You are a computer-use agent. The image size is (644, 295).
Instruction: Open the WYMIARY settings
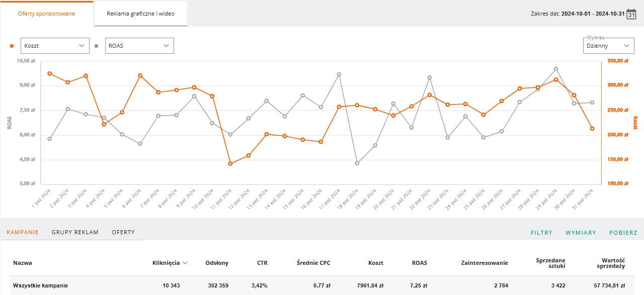(x=581, y=233)
